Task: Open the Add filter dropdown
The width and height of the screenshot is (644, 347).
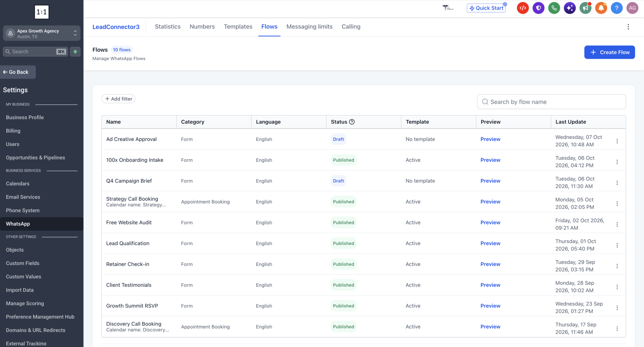Action: (118, 99)
